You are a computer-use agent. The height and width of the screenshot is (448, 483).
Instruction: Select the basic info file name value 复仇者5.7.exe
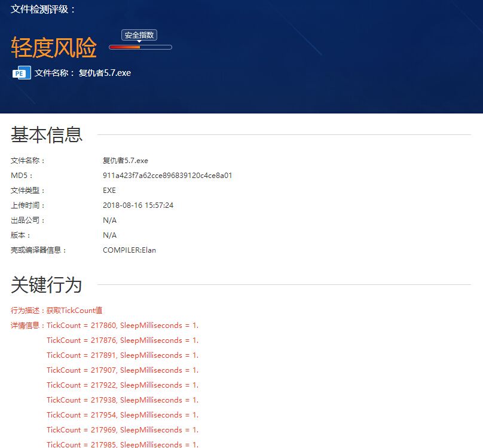coord(126,161)
